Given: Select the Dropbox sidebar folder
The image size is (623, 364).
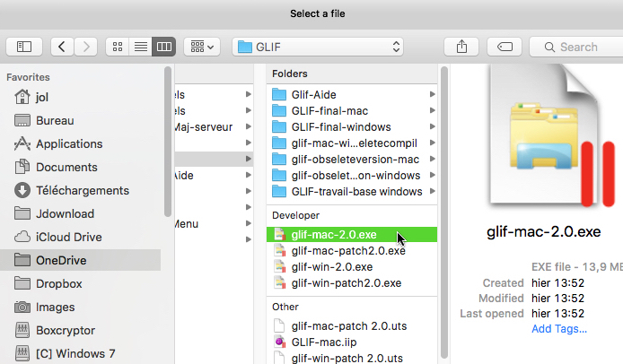Looking at the screenshot, I should pos(58,283).
